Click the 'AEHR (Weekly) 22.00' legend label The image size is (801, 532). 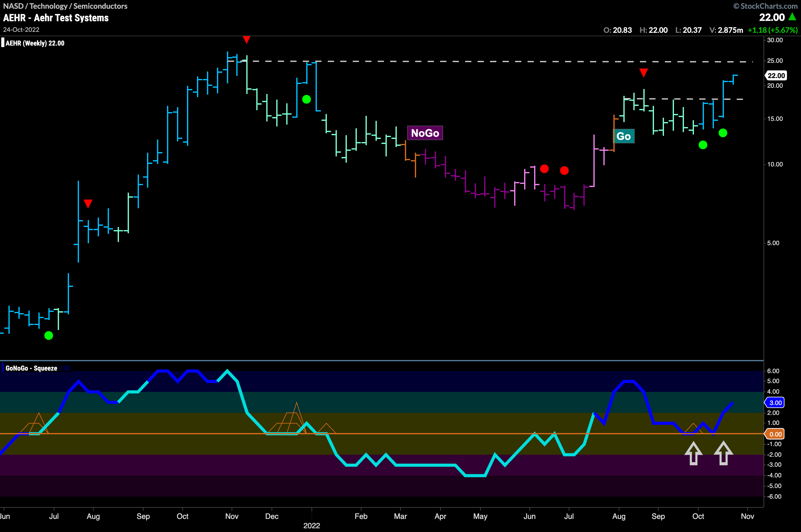tap(35, 43)
